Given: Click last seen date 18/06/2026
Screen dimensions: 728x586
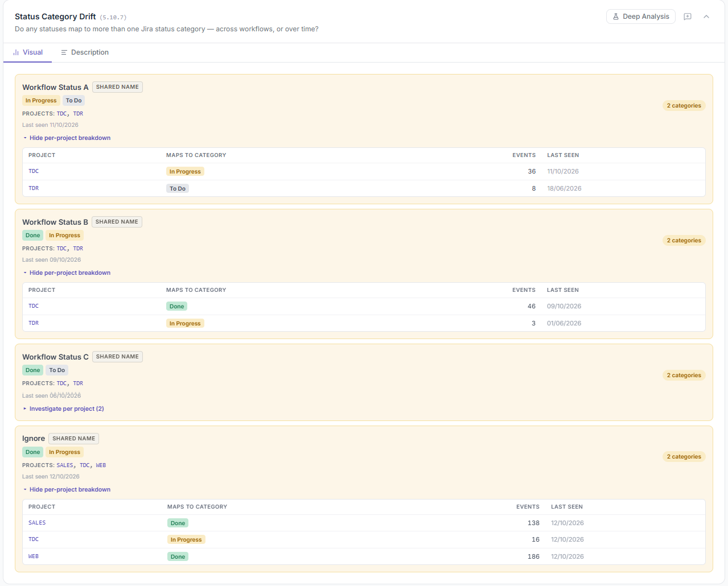Looking at the screenshot, I should (x=564, y=188).
